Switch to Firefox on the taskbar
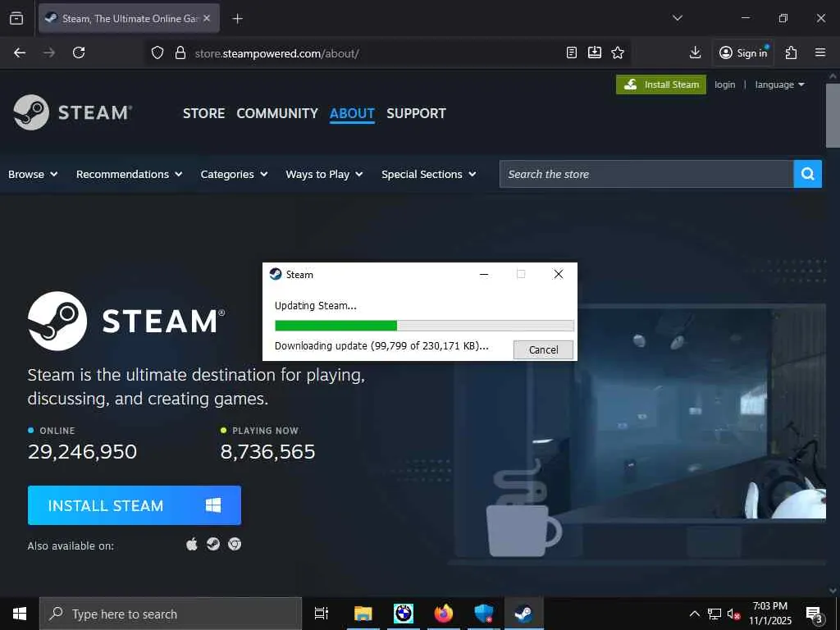Screen dimensions: 840x630 coord(444,614)
